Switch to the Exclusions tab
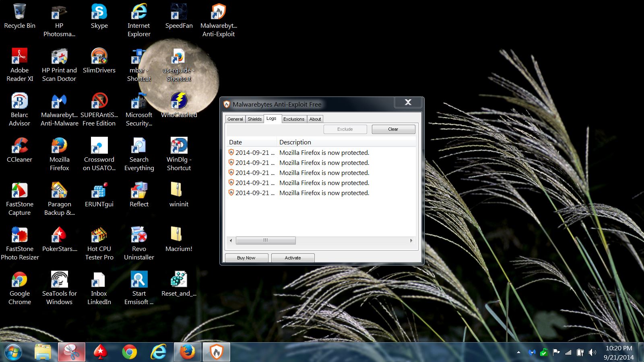The width and height of the screenshot is (644, 362). point(293,119)
